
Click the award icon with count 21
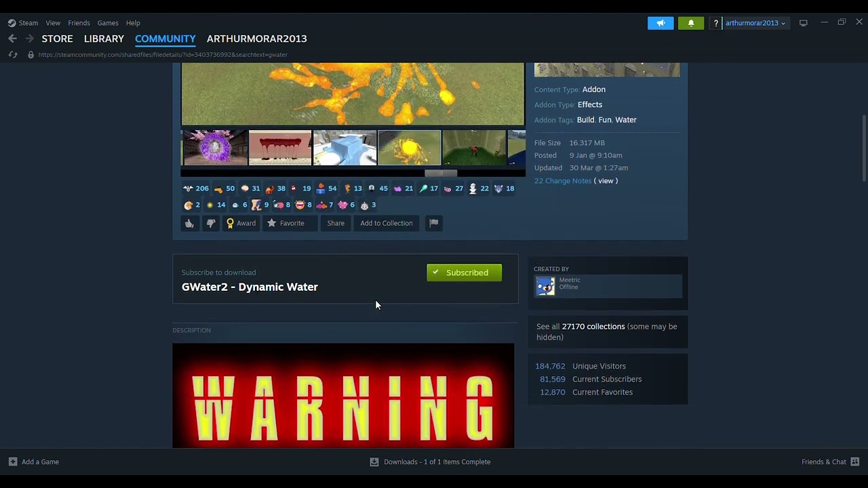tap(397, 188)
